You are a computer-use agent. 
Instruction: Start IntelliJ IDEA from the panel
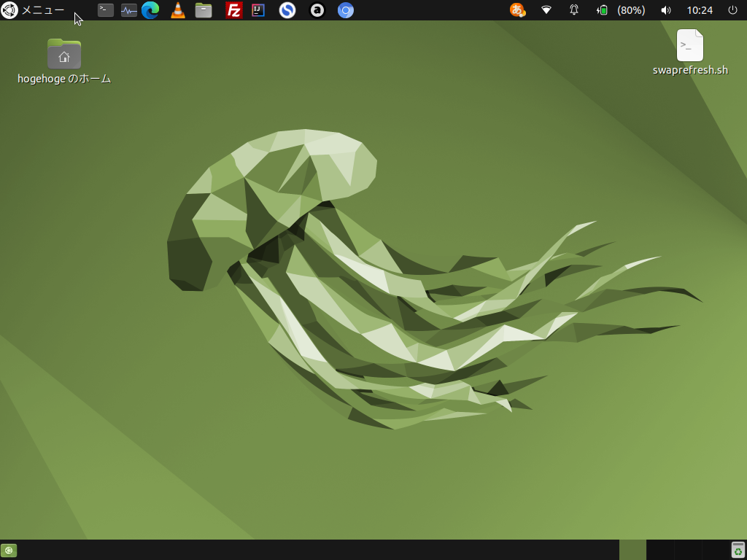pyautogui.click(x=258, y=10)
